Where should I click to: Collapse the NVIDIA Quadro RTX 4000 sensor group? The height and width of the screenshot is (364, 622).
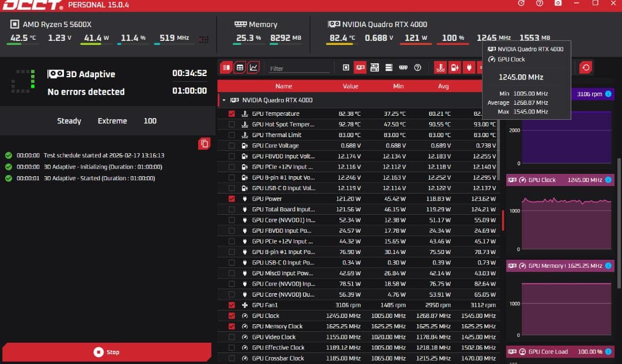point(223,100)
